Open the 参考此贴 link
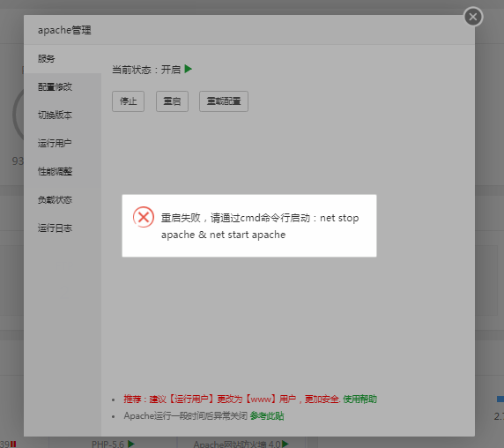Viewport: 504px width, 448px height. (267, 416)
